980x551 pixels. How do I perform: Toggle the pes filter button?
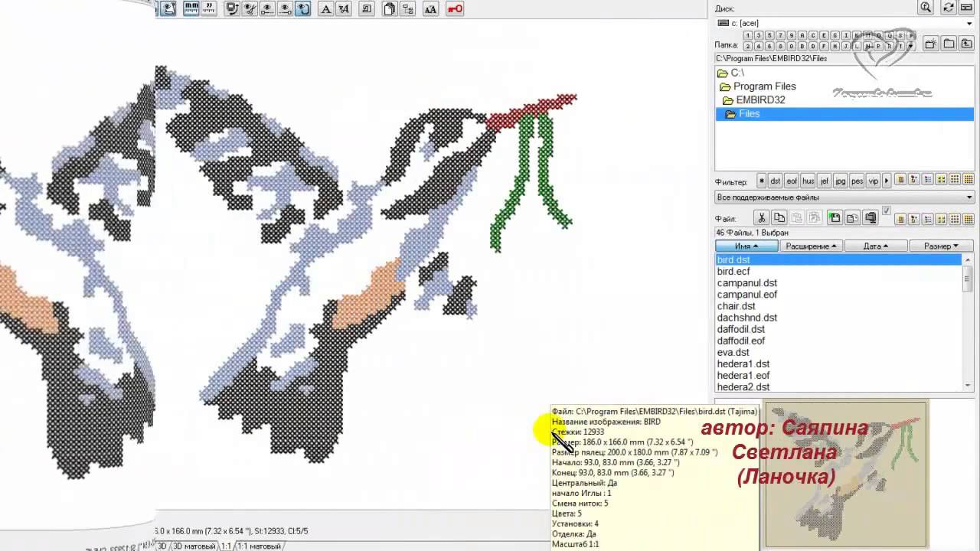coord(857,181)
